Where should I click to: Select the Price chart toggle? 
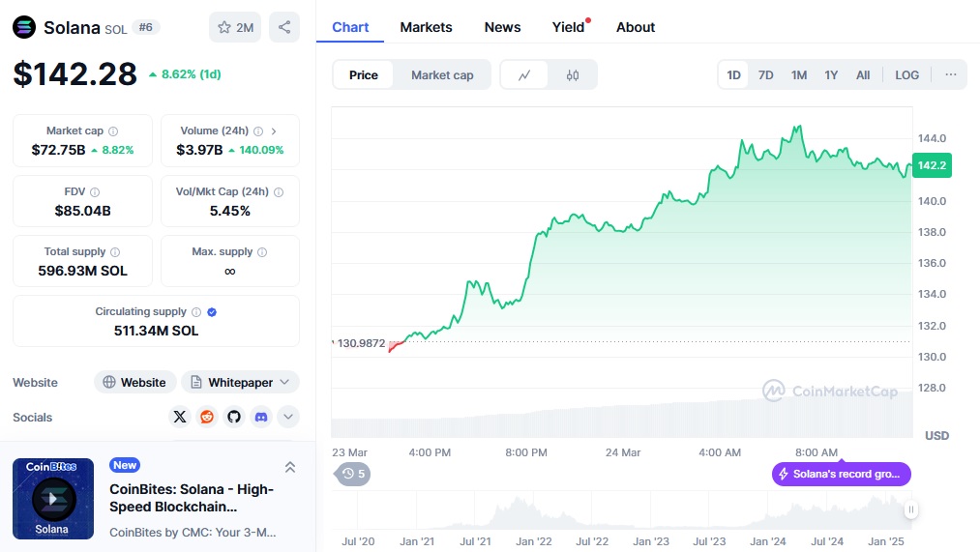click(x=364, y=75)
